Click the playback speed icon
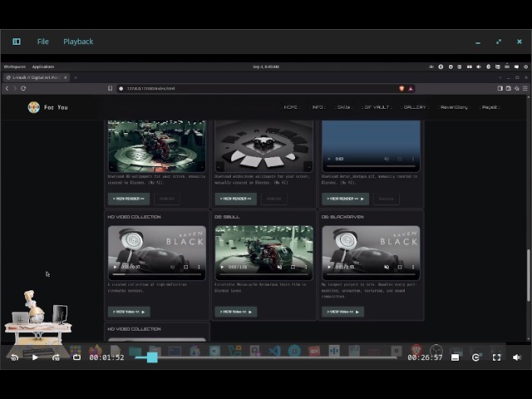Image resolution: width=532 pixels, height=399 pixels. 475,357
